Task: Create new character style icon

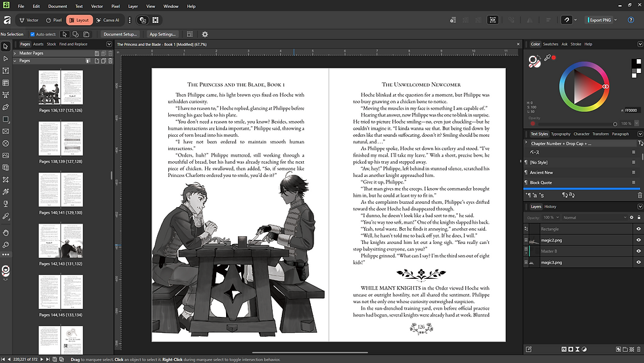Action: (535, 195)
